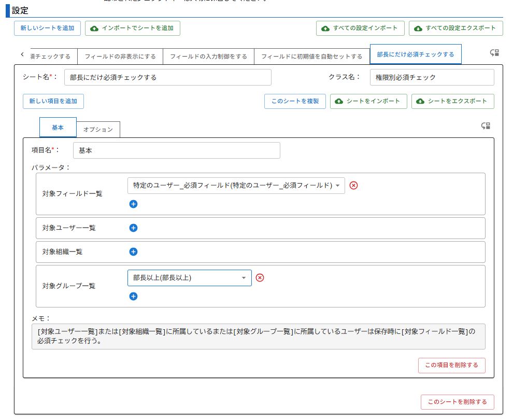The width and height of the screenshot is (513, 420).
Task: Click 新しいシートを追加 button
Action: (x=47, y=28)
